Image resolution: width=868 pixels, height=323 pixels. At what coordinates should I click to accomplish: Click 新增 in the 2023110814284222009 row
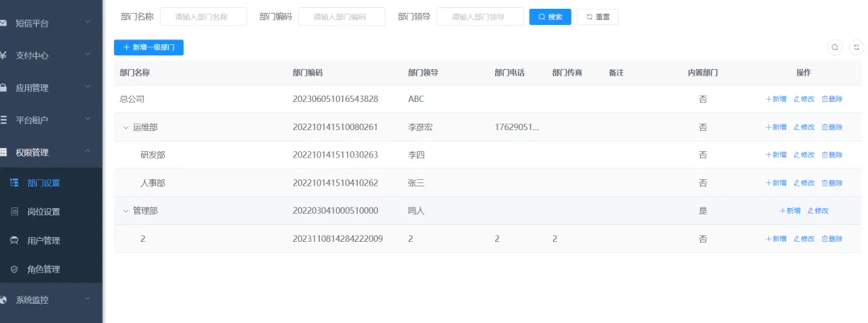click(x=776, y=239)
